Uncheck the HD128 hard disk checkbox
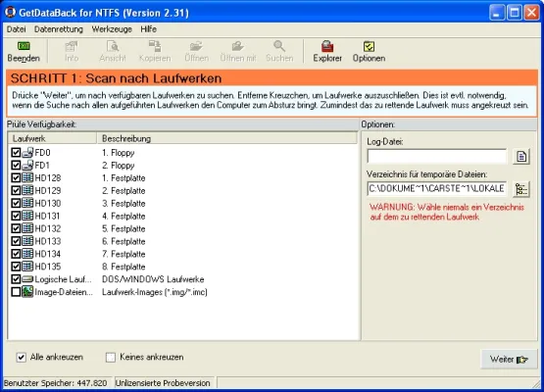The width and height of the screenshot is (544, 392). point(16,178)
